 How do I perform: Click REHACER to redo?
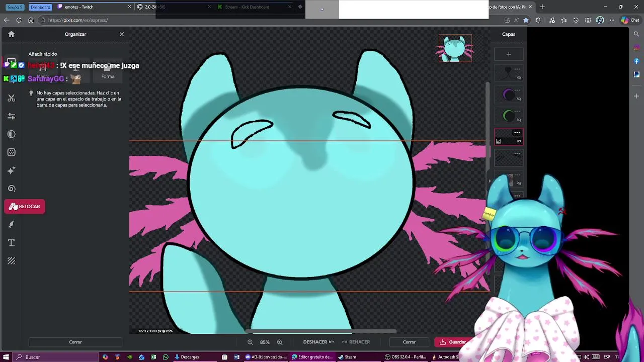coord(356,342)
